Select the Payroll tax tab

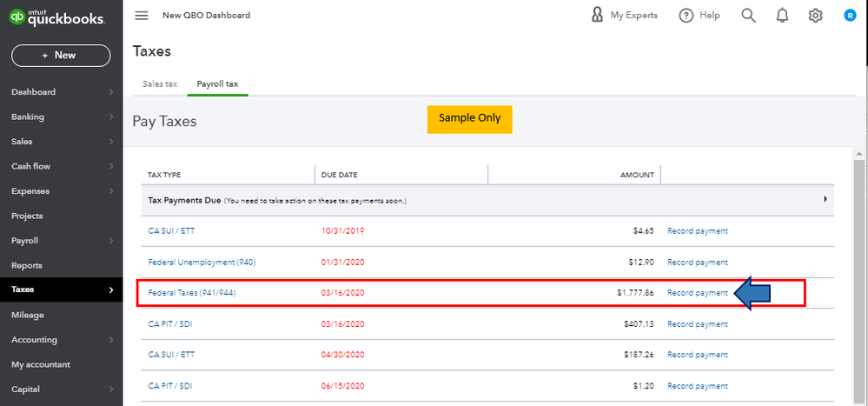pos(217,84)
